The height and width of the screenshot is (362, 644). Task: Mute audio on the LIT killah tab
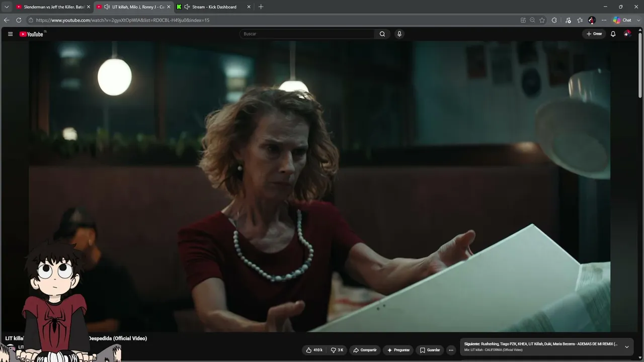[x=107, y=7]
